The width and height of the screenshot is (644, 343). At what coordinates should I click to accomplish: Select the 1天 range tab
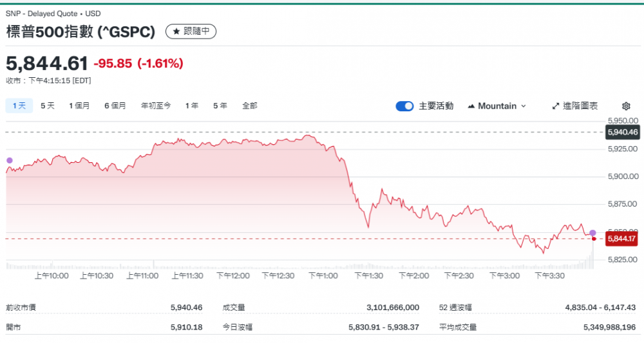click(x=19, y=106)
